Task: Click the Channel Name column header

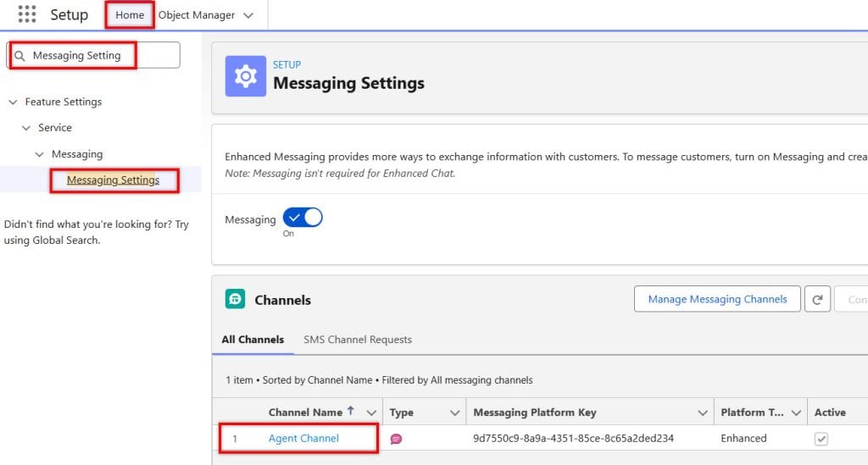Action: coord(305,412)
